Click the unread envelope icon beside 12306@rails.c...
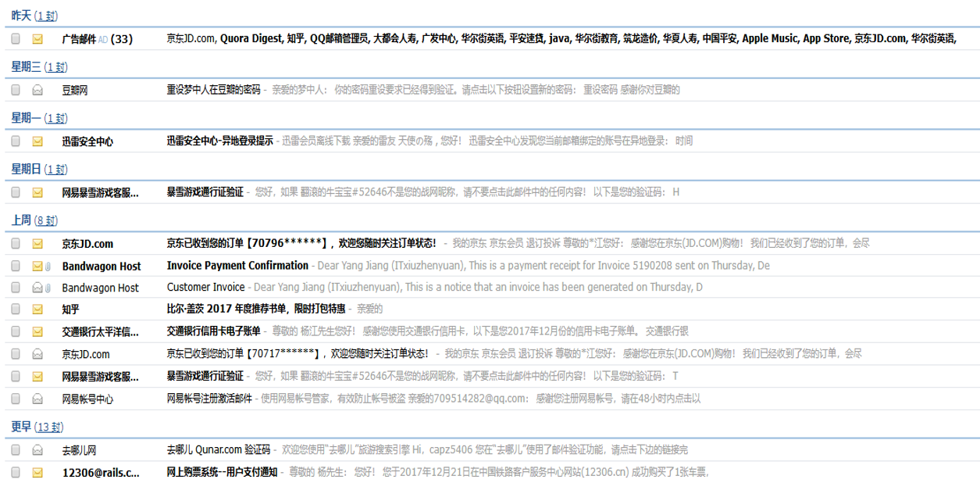 [x=37, y=472]
